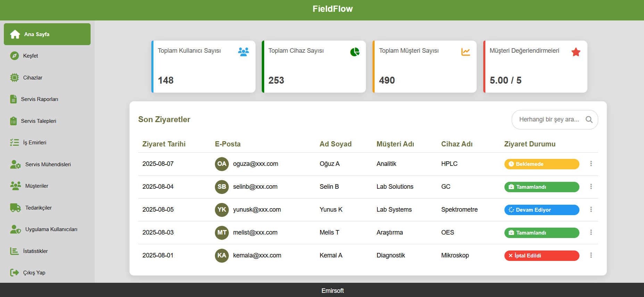Navigate to İş Emirleri
Image resolution: width=644 pixels, height=297 pixels.
[34, 143]
